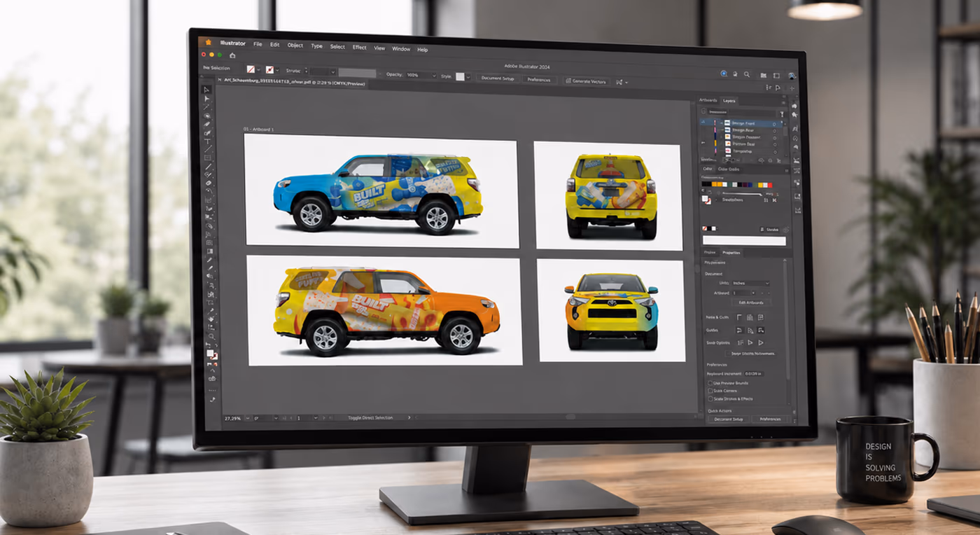Viewport: 980px width, 535px height.
Task: Open the Arrange Documents icon
Action: 763,76
